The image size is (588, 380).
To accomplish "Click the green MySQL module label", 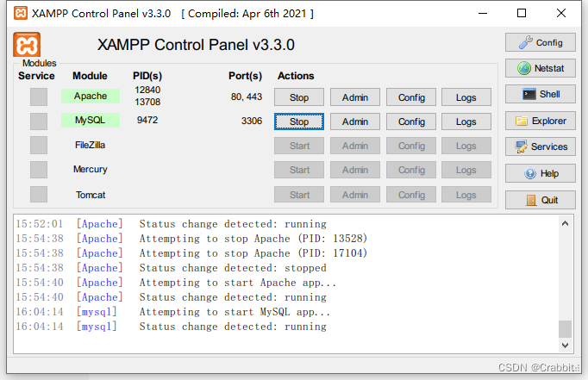I will [x=91, y=121].
